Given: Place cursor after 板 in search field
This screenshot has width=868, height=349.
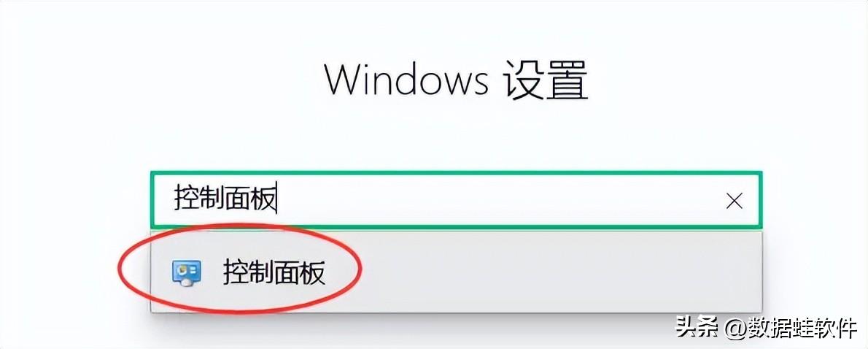Looking at the screenshot, I should [277, 199].
